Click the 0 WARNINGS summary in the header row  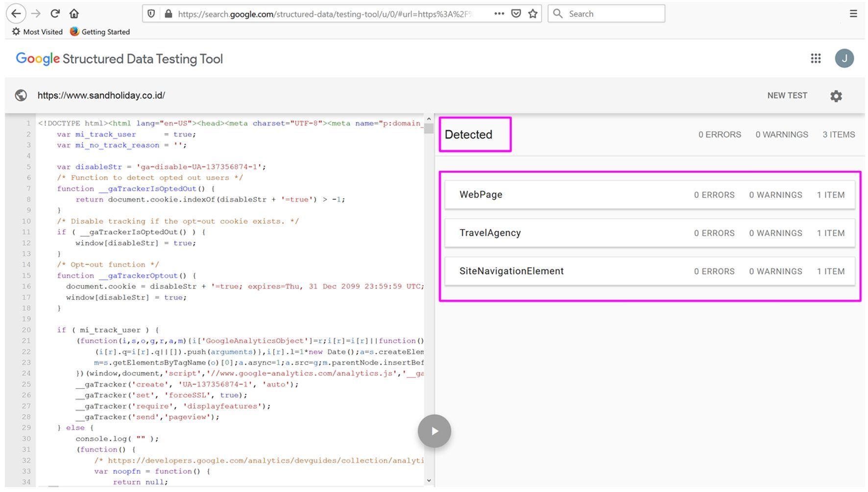[x=782, y=135]
